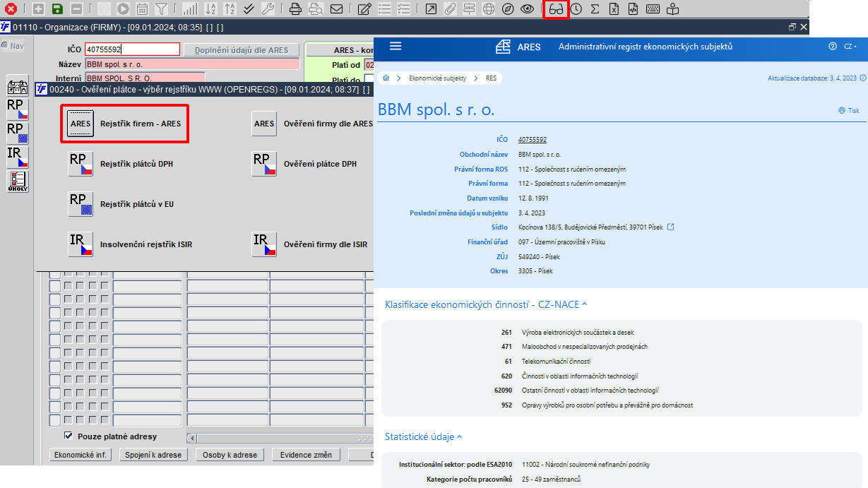Click the RP EU register sidebar icon
868x488 pixels.
[x=18, y=133]
